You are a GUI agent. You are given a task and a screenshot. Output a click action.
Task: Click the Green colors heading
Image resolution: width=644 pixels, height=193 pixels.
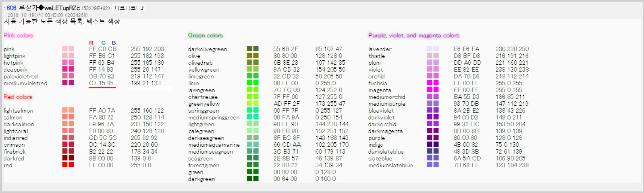click(205, 35)
